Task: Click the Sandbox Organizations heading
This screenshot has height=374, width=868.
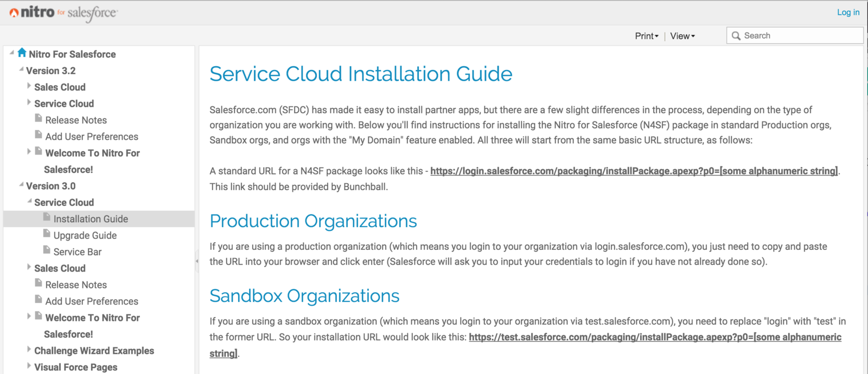Action: [x=304, y=296]
